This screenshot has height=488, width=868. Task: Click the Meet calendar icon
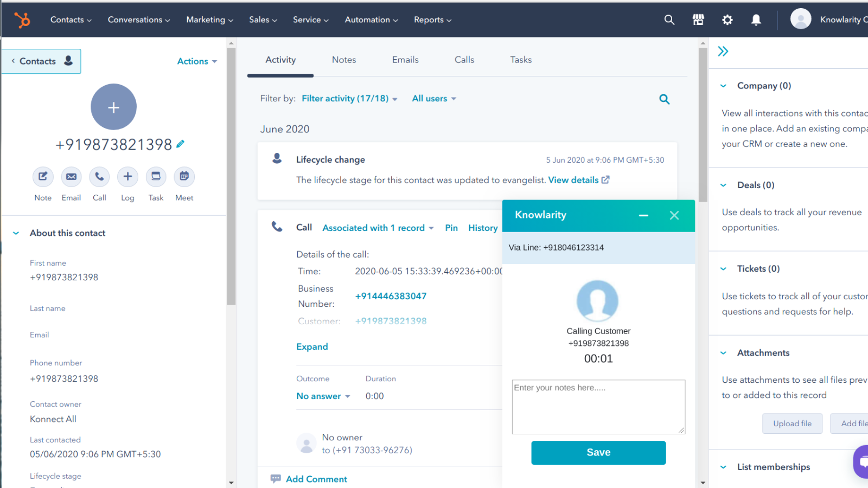coord(184,177)
